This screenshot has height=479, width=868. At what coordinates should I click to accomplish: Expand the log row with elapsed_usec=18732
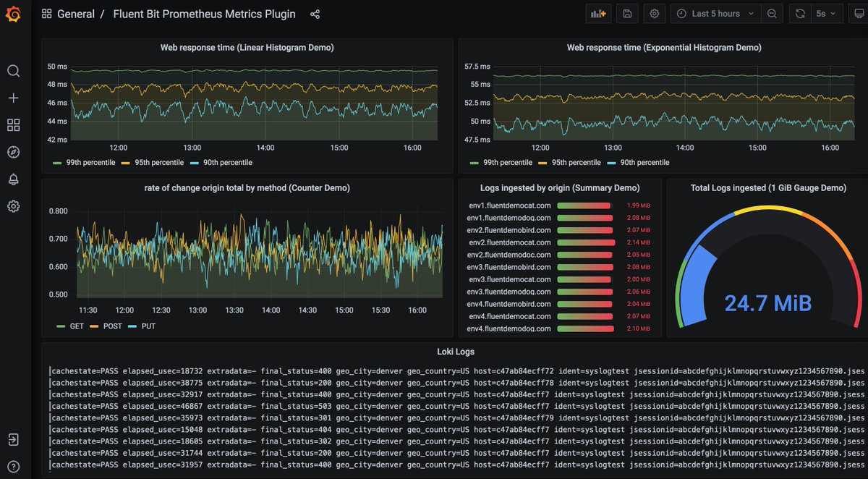pos(457,371)
